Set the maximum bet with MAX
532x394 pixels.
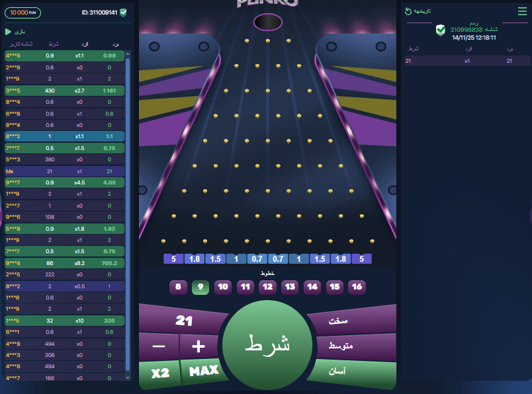(204, 371)
